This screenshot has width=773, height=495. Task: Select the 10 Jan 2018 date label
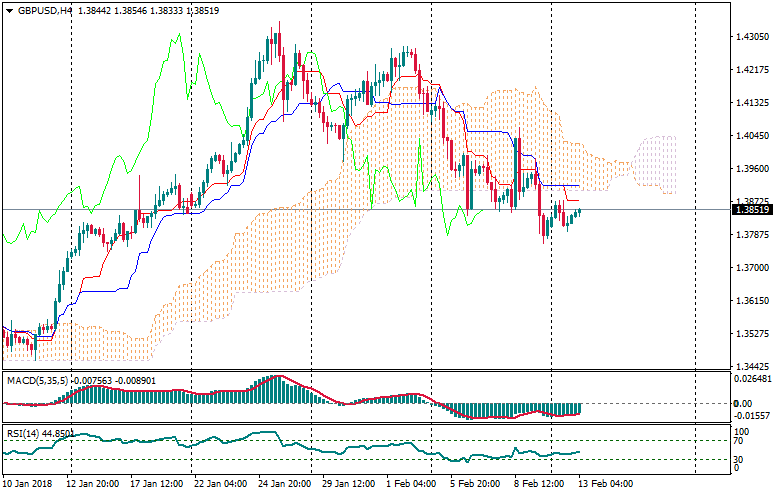pyautogui.click(x=27, y=484)
